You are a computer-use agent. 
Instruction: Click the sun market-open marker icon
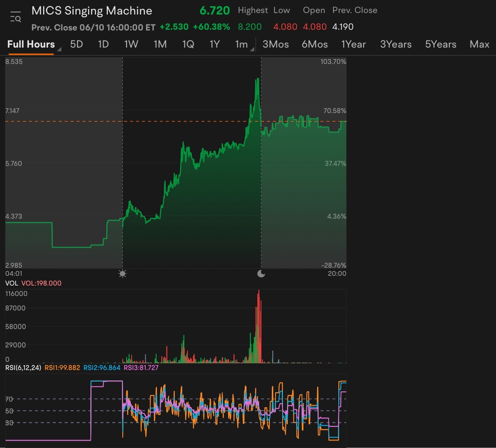[123, 274]
